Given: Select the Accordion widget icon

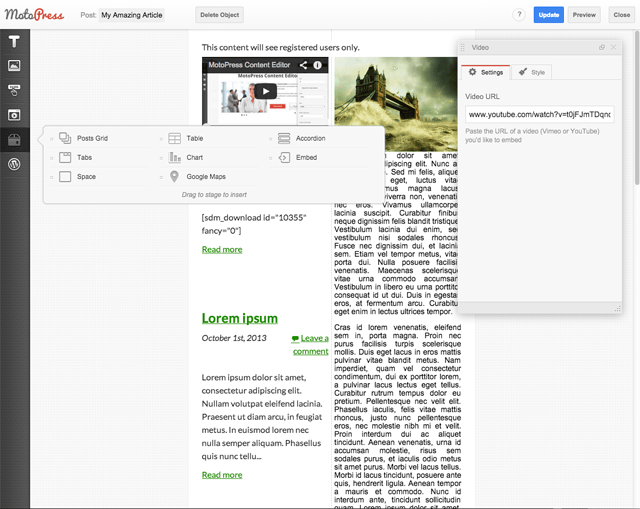Looking at the screenshot, I should 284,138.
